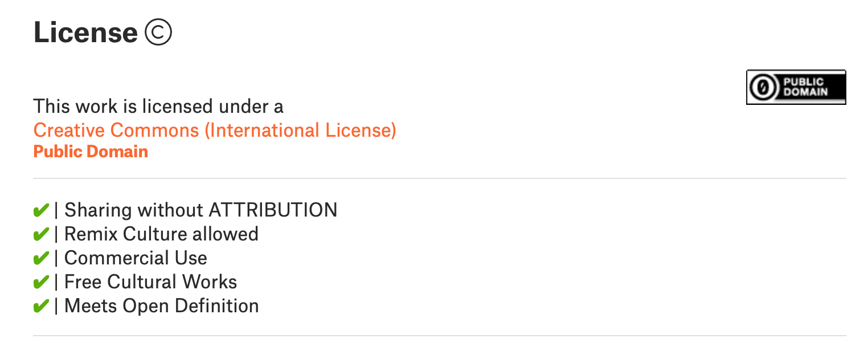Click the Public Domain badge image
The image size is (868, 359).
796,87
